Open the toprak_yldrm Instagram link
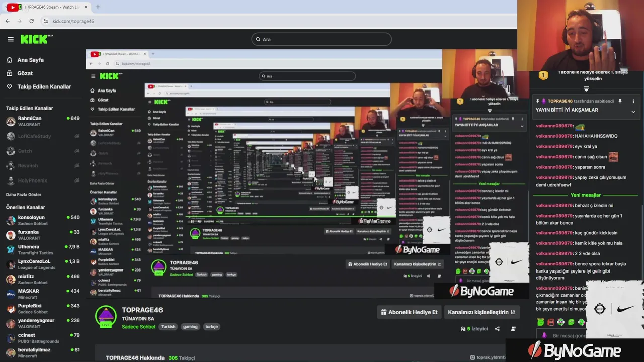 tap(488, 357)
